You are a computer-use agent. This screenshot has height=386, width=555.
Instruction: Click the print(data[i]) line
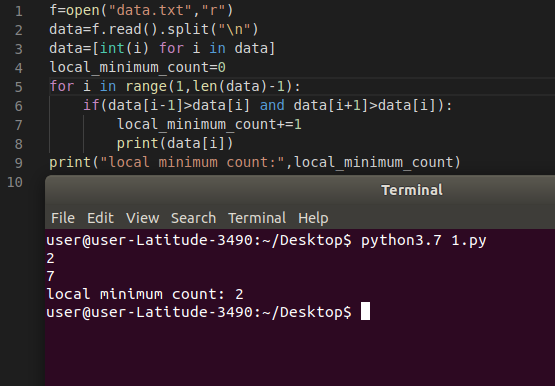point(175,143)
